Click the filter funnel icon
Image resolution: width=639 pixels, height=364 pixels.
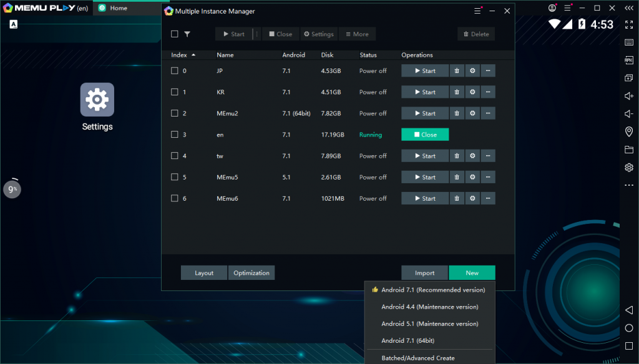[x=187, y=34]
